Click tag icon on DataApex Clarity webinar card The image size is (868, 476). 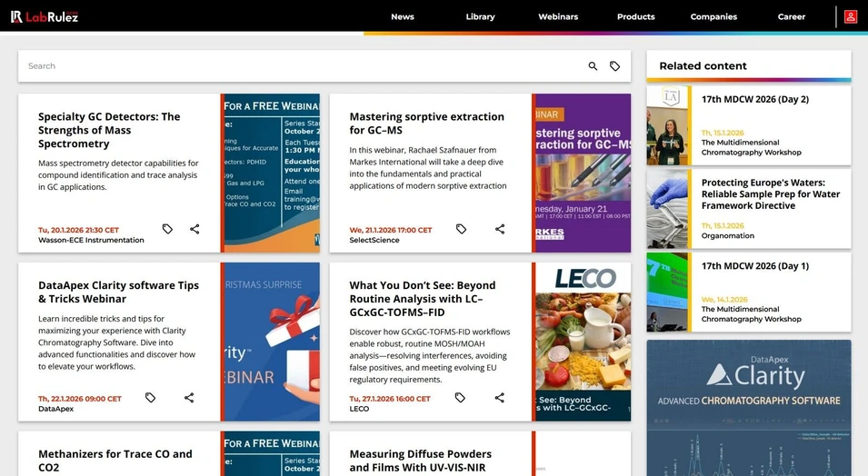click(x=151, y=398)
